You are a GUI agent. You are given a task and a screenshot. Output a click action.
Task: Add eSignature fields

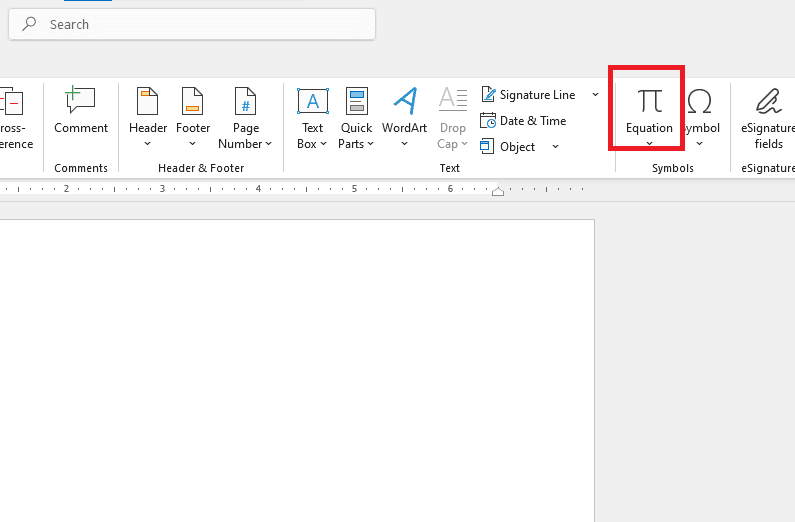pos(768,118)
